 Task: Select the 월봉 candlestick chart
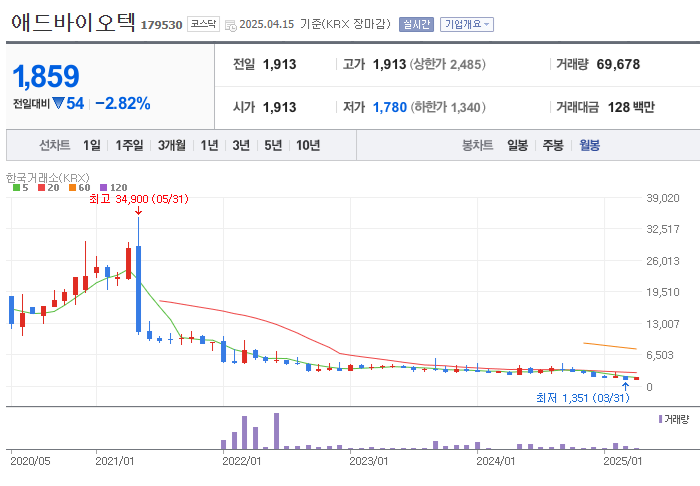click(589, 145)
